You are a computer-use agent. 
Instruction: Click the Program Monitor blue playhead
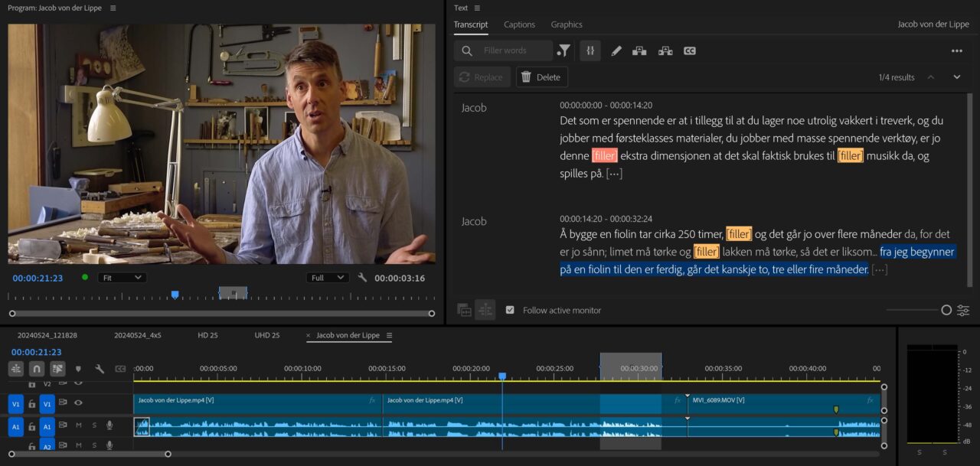tap(175, 295)
